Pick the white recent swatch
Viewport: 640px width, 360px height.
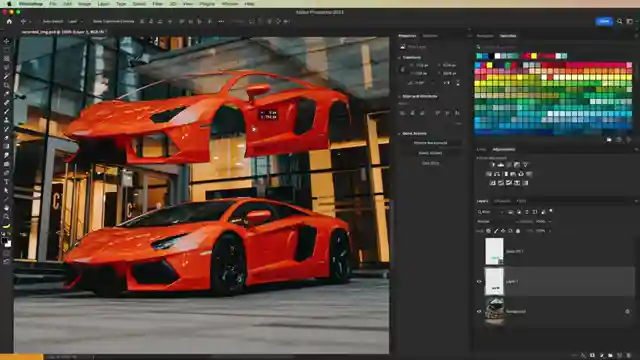tap(497, 56)
